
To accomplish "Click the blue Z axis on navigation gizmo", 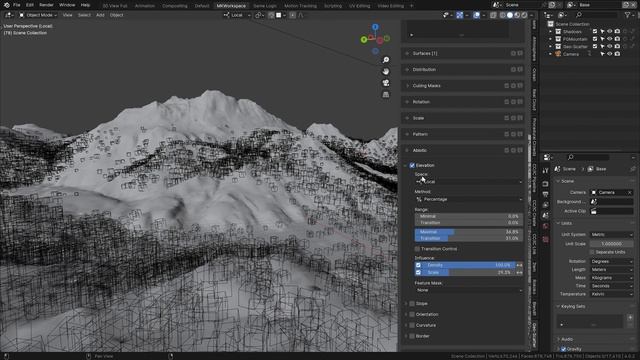I will pos(375,27).
